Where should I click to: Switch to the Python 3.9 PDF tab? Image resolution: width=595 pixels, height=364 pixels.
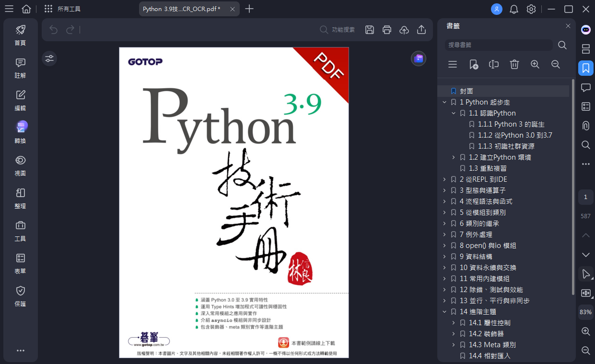tap(181, 9)
